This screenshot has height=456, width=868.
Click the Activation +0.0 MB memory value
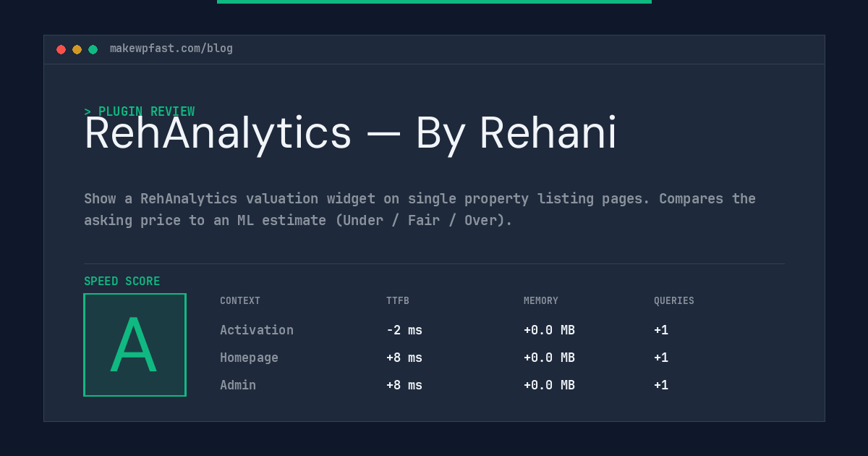tap(549, 330)
